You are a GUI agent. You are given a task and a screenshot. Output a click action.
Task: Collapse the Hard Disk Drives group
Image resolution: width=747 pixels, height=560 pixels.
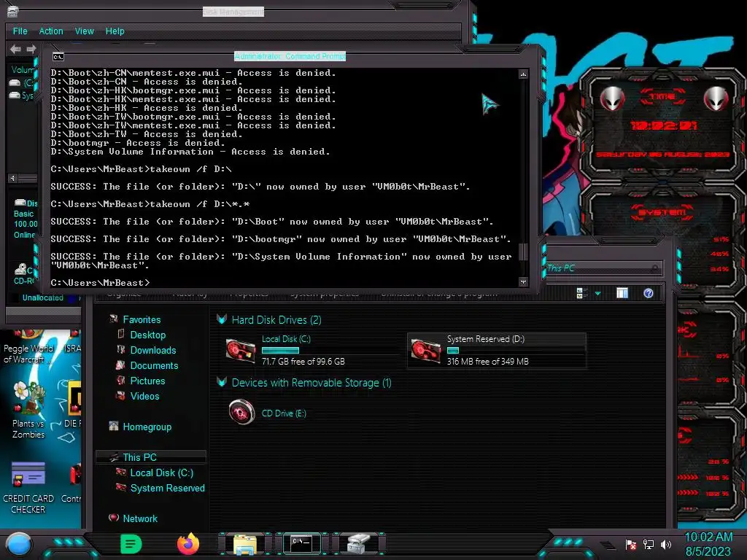pyautogui.click(x=222, y=319)
